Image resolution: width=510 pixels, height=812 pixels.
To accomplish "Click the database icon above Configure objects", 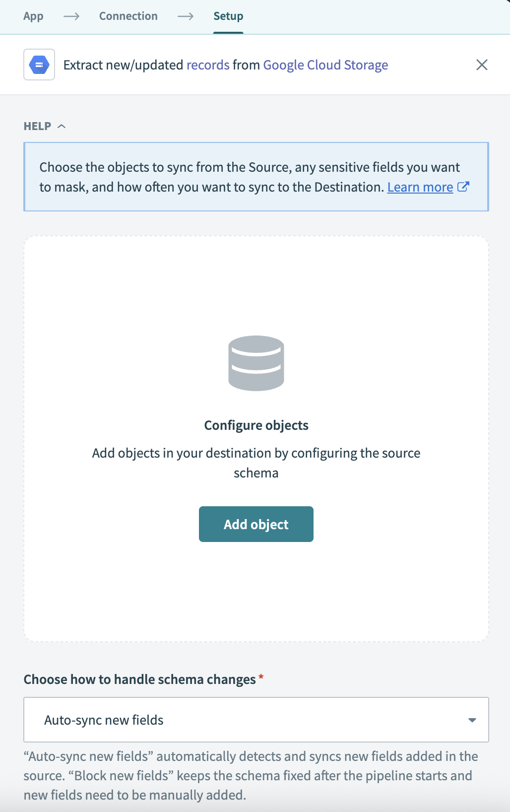I will (256, 363).
